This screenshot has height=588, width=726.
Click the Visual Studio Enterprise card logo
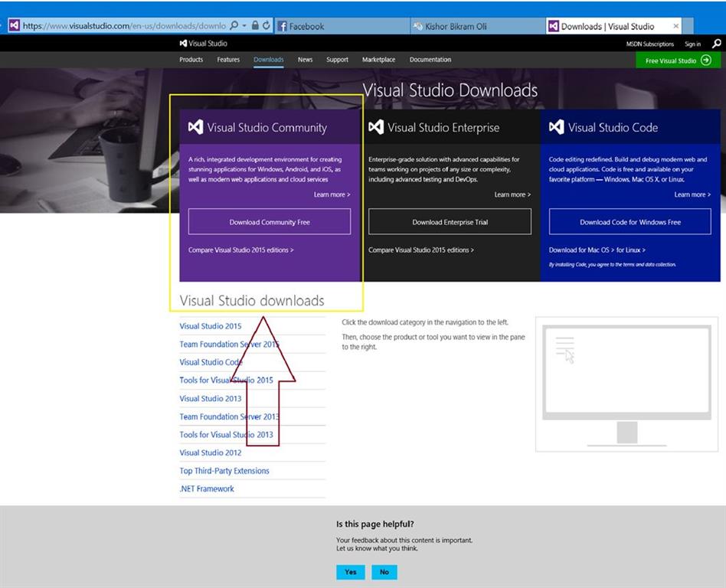pyautogui.click(x=376, y=126)
